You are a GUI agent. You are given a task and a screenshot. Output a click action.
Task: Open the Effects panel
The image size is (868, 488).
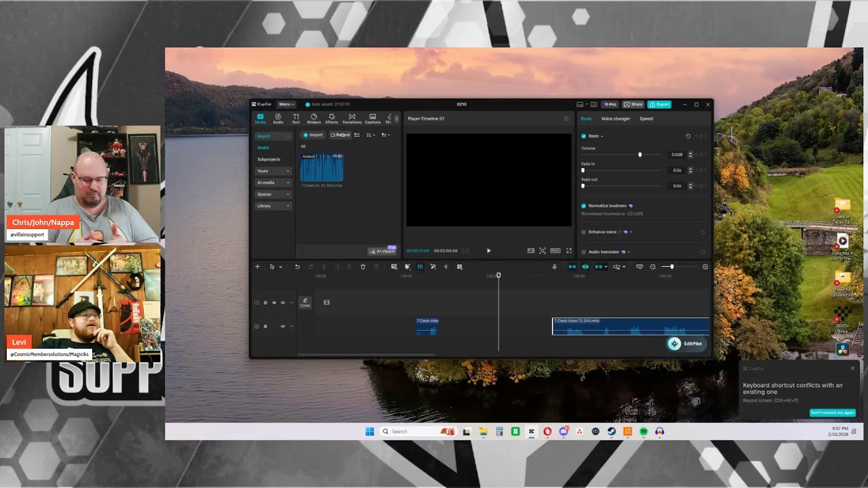332,119
